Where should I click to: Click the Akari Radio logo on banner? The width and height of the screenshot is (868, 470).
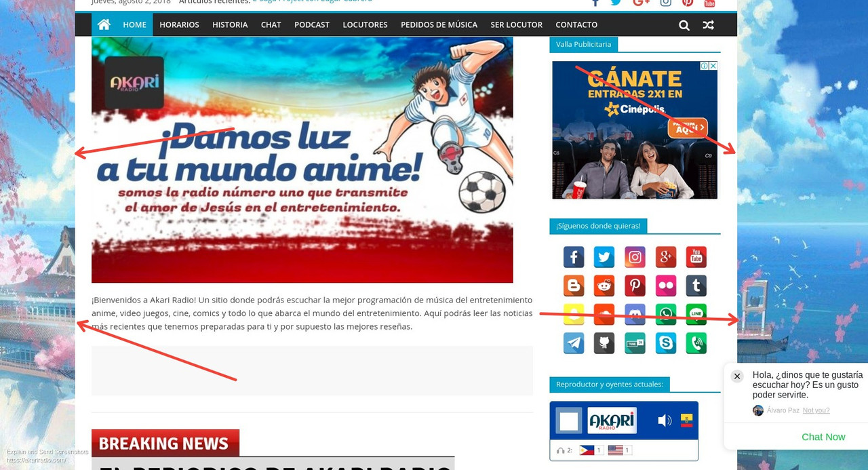click(134, 83)
